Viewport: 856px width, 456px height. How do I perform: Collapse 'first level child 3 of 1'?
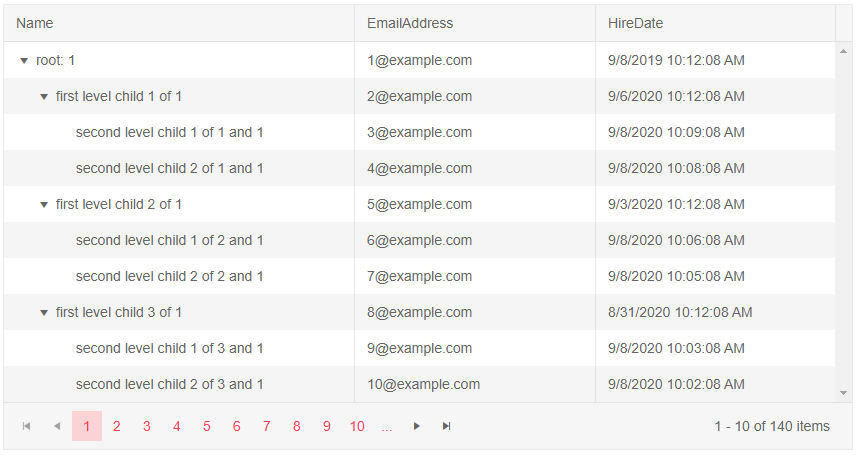point(44,313)
